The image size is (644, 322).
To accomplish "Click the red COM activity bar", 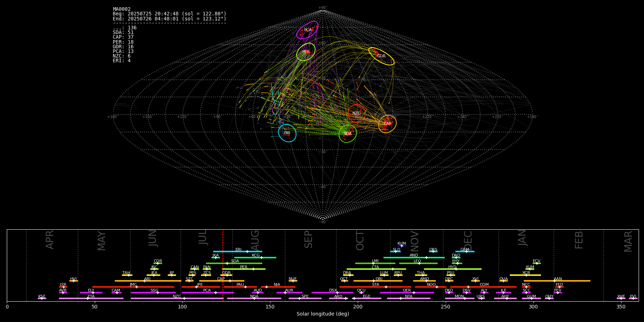I will pyautogui.click(x=483, y=287).
